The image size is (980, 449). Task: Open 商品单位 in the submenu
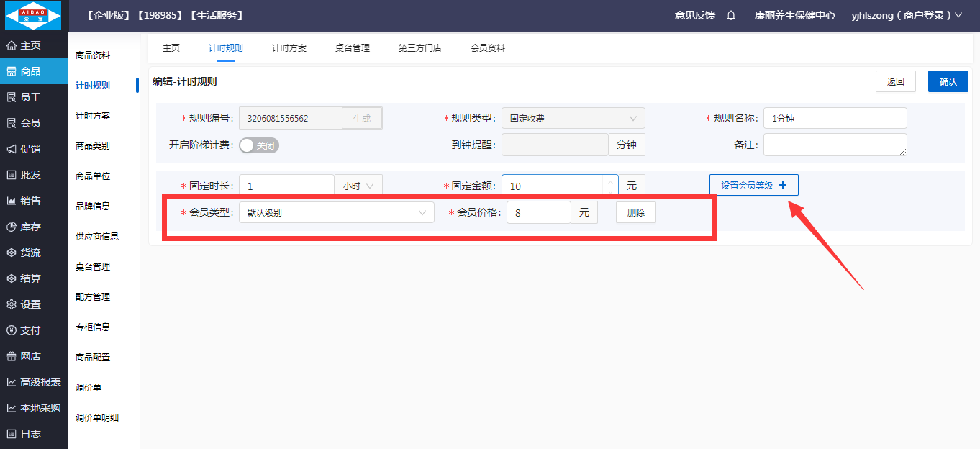(93, 176)
